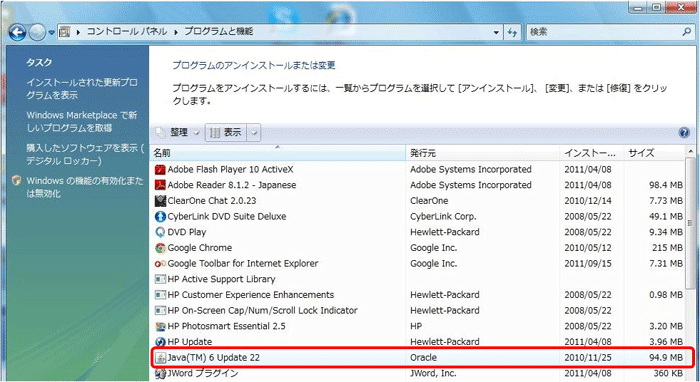Image resolution: width=700 pixels, height=382 pixels.
Task: Open the blue help question mark icon
Action: [x=683, y=133]
